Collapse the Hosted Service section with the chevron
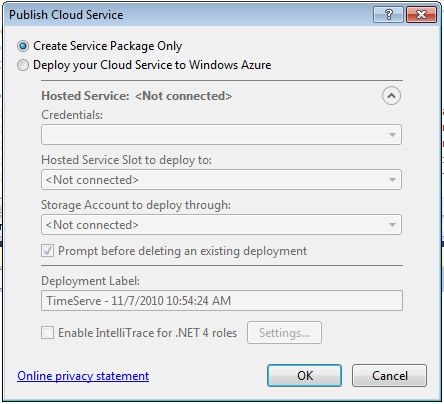The width and height of the screenshot is (444, 404). pyautogui.click(x=391, y=96)
